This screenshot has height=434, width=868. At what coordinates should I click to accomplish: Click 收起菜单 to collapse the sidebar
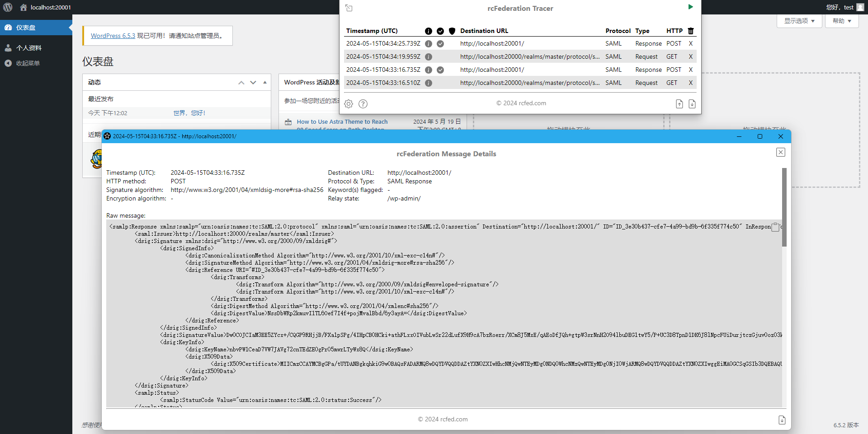(28, 63)
